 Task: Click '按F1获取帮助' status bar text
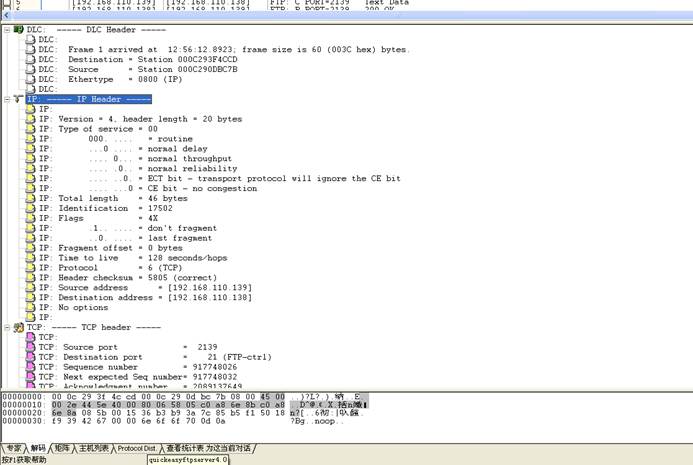24,460
